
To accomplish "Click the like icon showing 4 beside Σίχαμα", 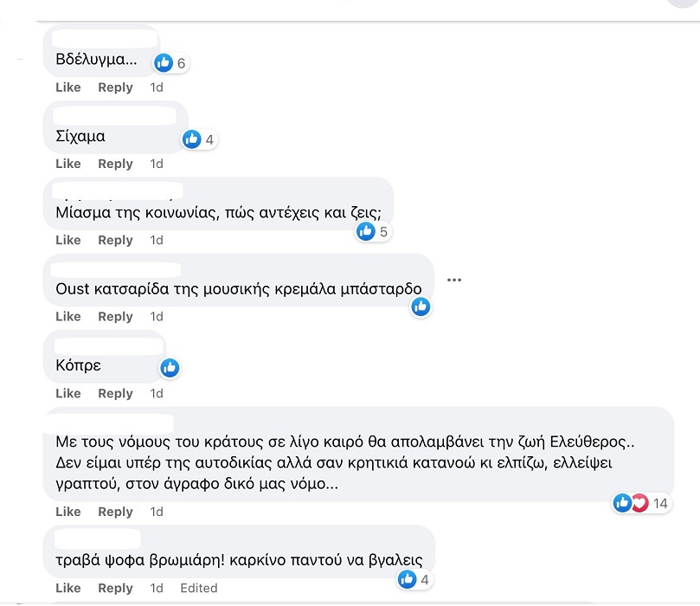I will pos(191,139).
